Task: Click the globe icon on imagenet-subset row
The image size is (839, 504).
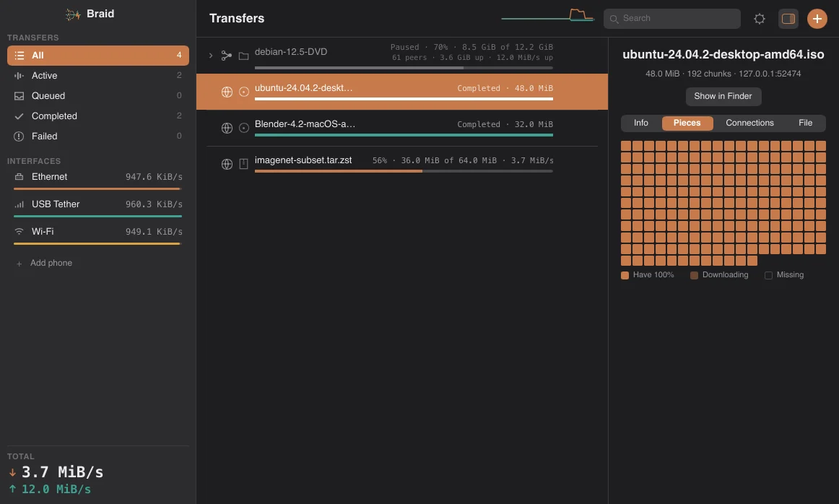Action: tap(227, 164)
